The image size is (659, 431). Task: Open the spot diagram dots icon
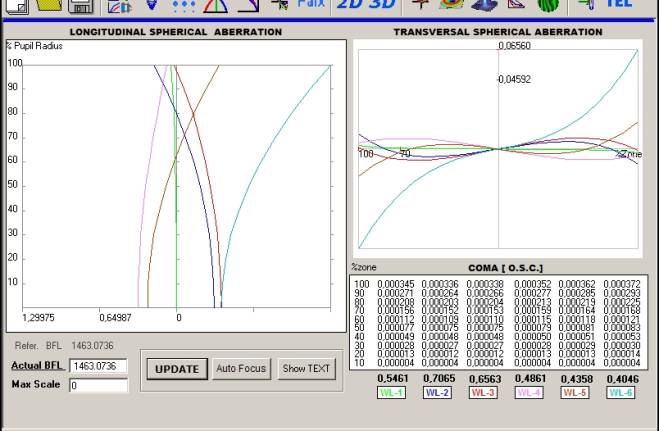pos(184,5)
